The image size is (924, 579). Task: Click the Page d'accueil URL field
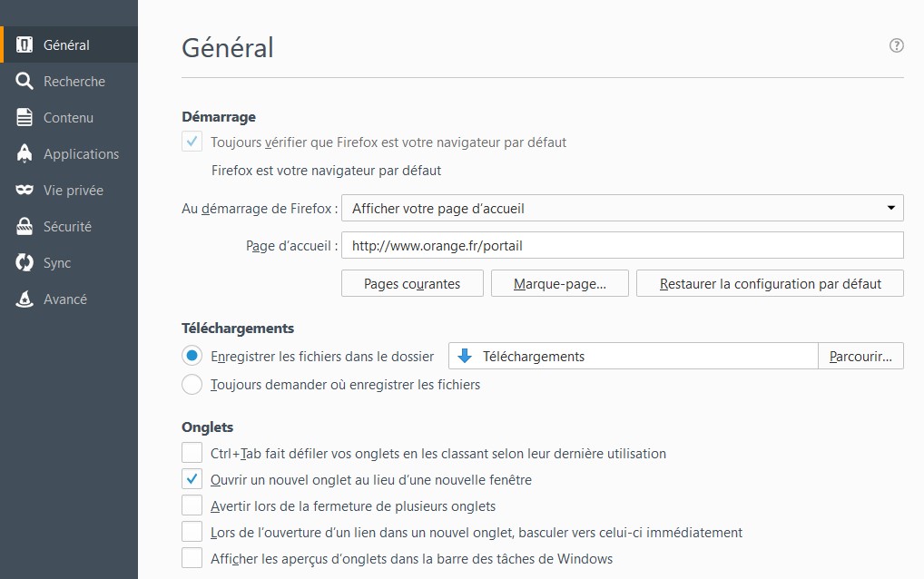click(x=622, y=245)
